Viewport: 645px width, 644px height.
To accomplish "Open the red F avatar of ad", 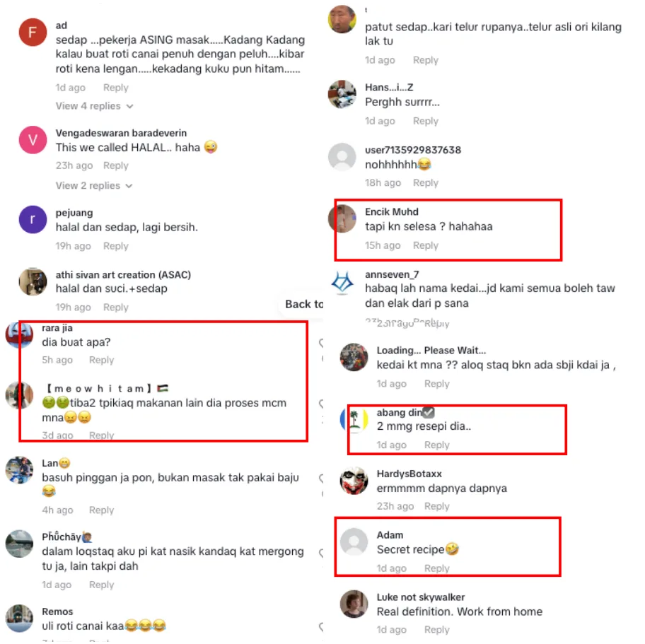I will 33,32.
